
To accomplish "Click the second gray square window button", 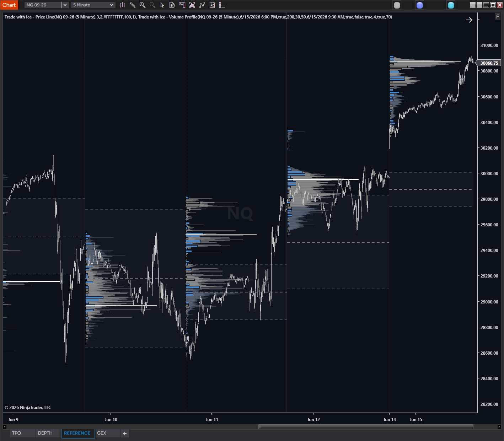I will coord(479,5).
